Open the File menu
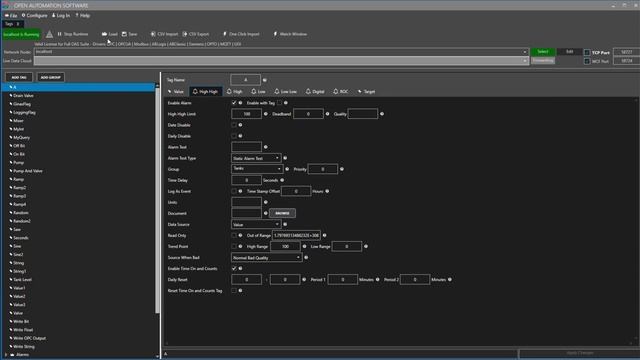Viewport: 640px width, 360px height. (11, 16)
